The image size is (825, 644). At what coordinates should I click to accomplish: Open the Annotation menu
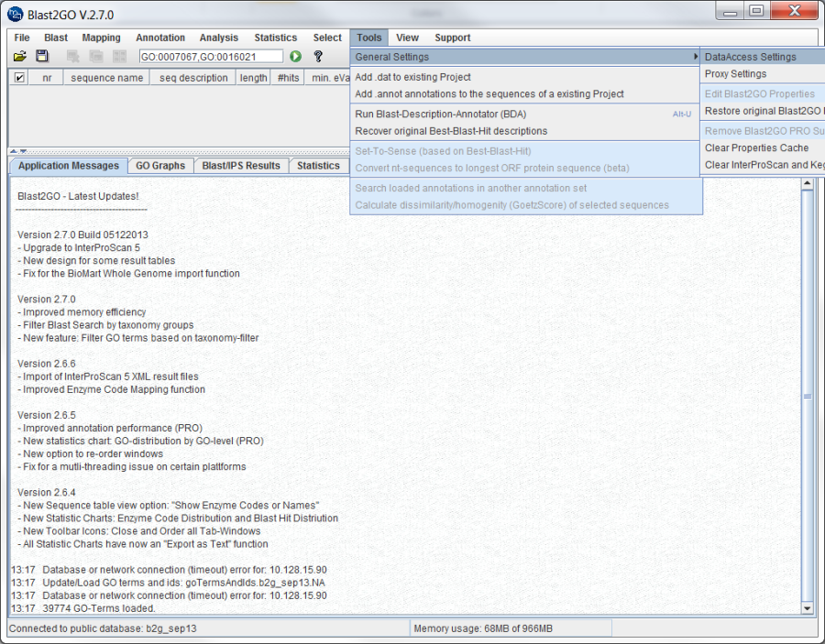pos(160,38)
